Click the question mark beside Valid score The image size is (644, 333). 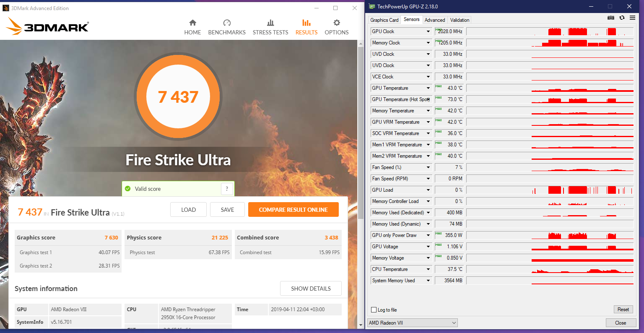[x=227, y=189]
